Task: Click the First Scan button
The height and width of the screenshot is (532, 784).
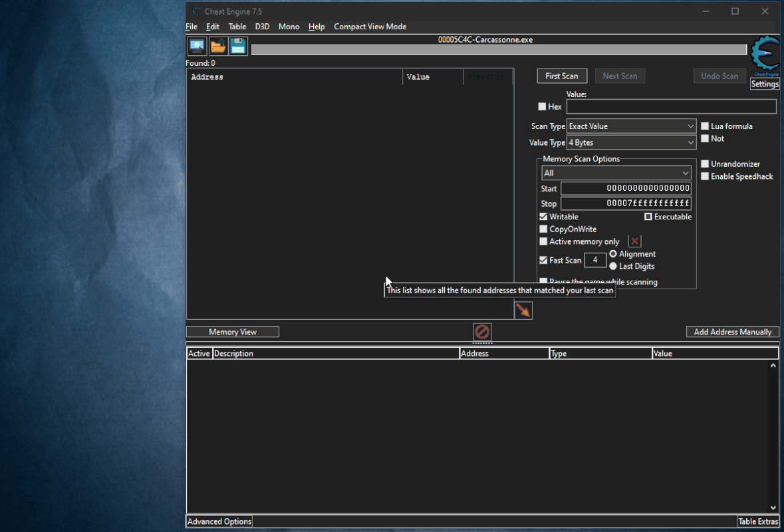Action: [562, 76]
